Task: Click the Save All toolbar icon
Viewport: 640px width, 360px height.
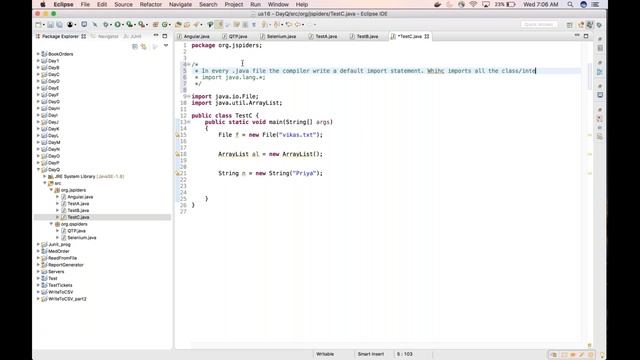Action: tap(60, 25)
